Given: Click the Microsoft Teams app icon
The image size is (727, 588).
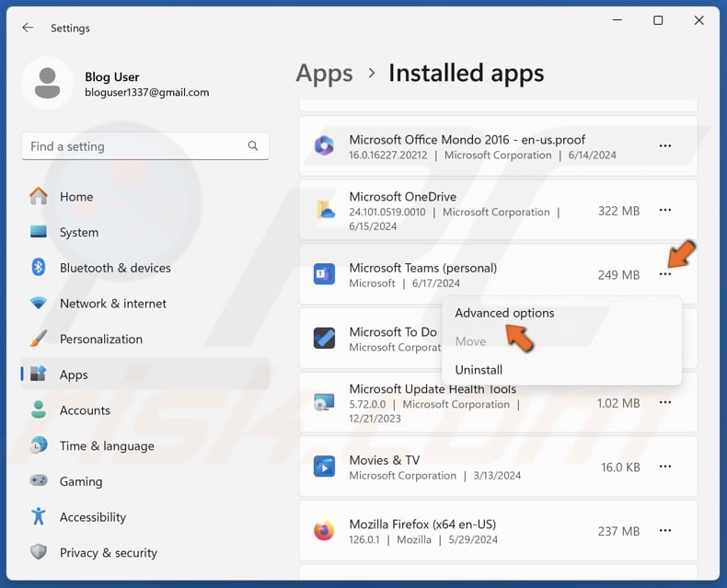Looking at the screenshot, I should click(x=324, y=274).
